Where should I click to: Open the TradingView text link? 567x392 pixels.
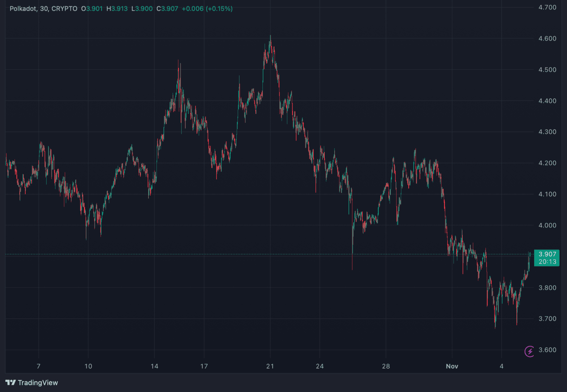[x=38, y=383]
